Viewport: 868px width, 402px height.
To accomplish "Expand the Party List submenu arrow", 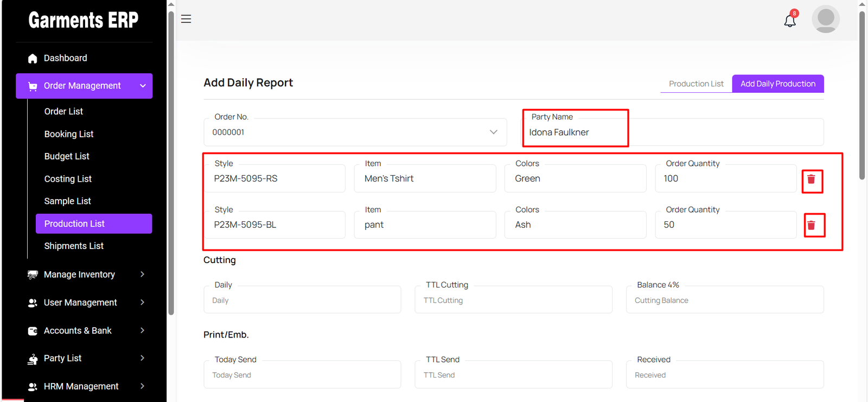I will tap(142, 358).
